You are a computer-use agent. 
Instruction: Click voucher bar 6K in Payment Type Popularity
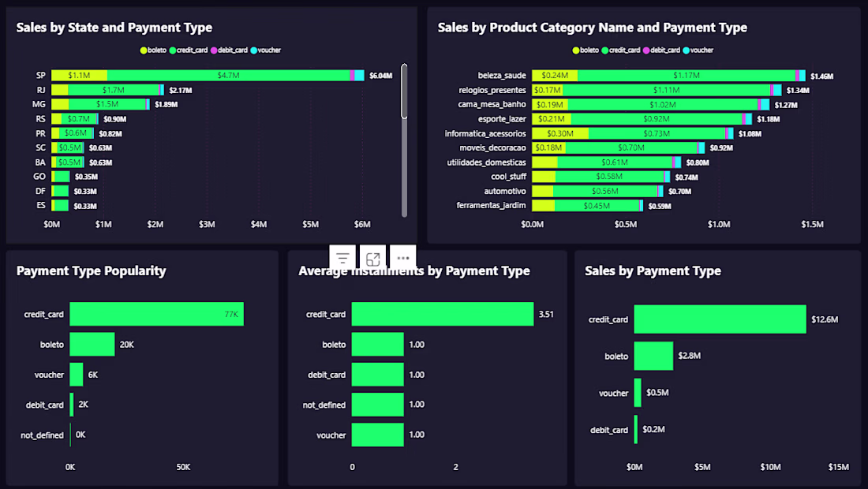coord(77,375)
